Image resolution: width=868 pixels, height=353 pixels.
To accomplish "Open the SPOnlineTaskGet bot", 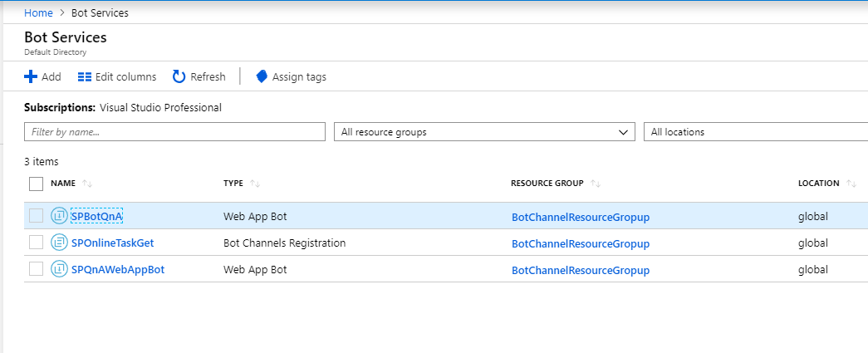I will click(113, 243).
